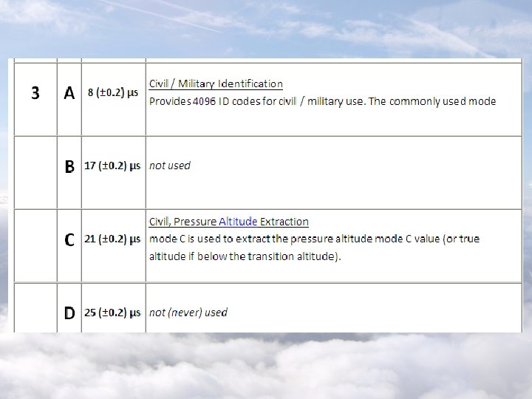Click the blue Altitude hyperlink
The height and width of the screenshot is (399, 532).
tap(238, 222)
